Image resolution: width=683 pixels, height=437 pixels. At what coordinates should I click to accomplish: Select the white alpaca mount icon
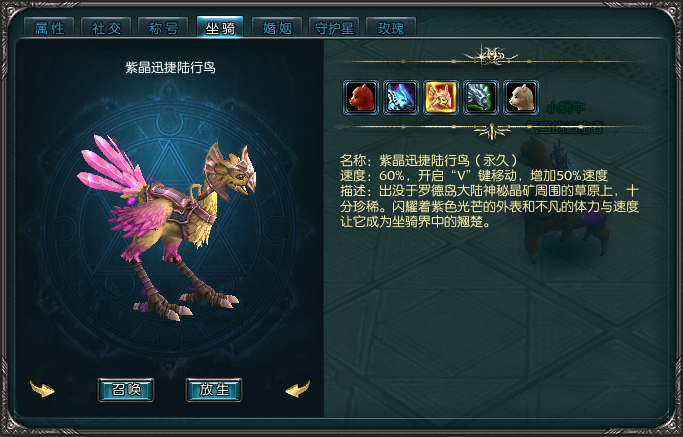pos(521,98)
